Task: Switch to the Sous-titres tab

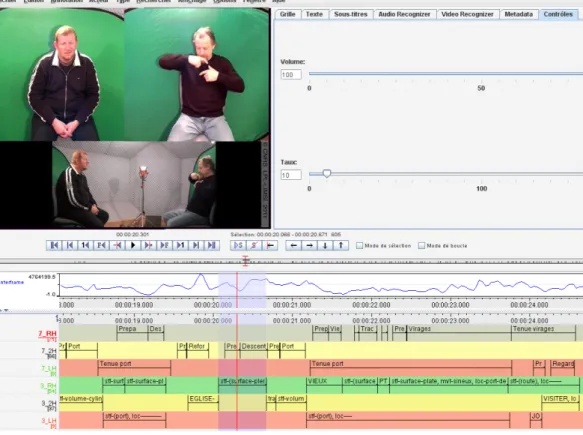Action: click(351, 14)
